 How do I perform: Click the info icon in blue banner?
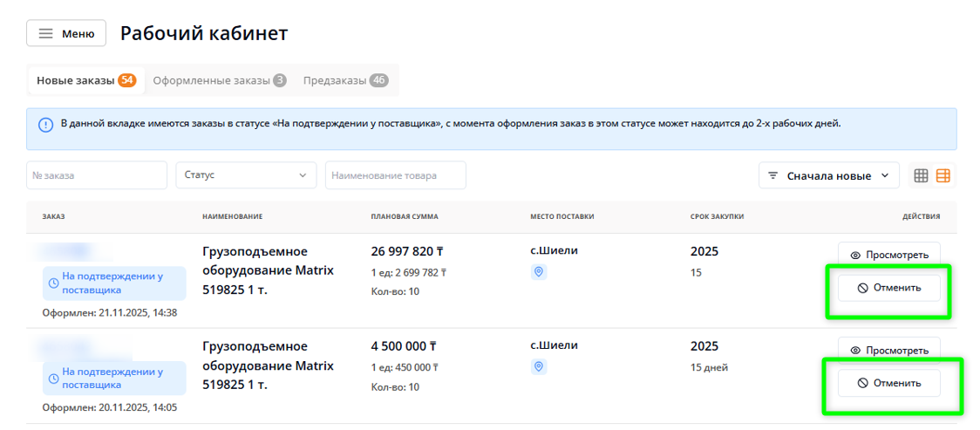tap(45, 124)
